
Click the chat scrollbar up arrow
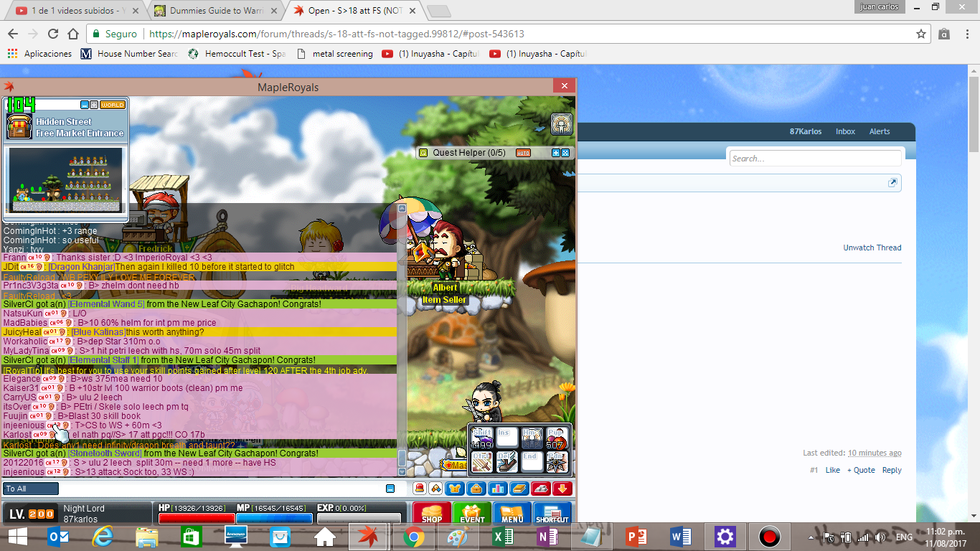(x=402, y=208)
